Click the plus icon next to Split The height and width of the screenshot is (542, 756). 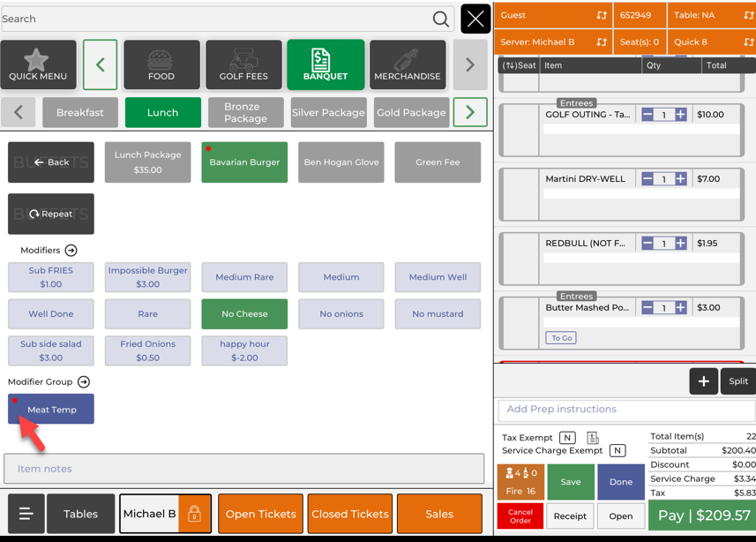coord(703,381)
